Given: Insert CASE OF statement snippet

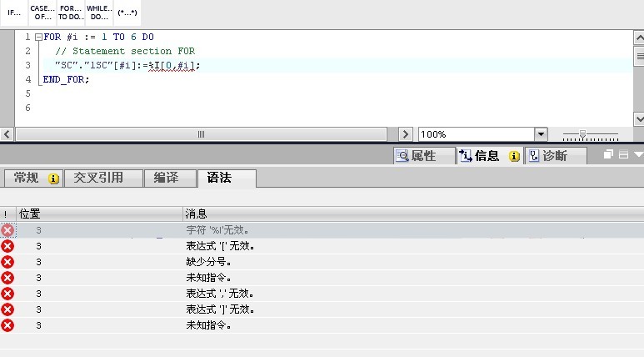Looking at the screenshot, I should (x=42, y=13).
